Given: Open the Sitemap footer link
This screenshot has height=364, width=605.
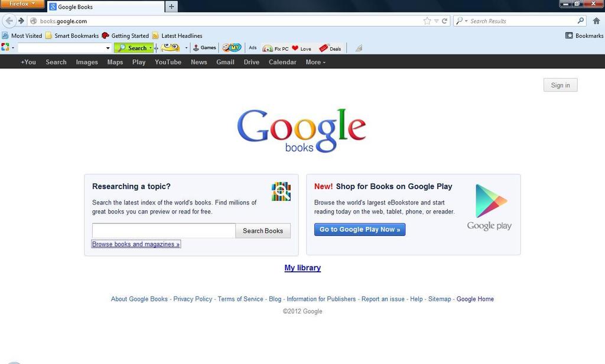Looking at the screenshot, I should coord(440,299).
